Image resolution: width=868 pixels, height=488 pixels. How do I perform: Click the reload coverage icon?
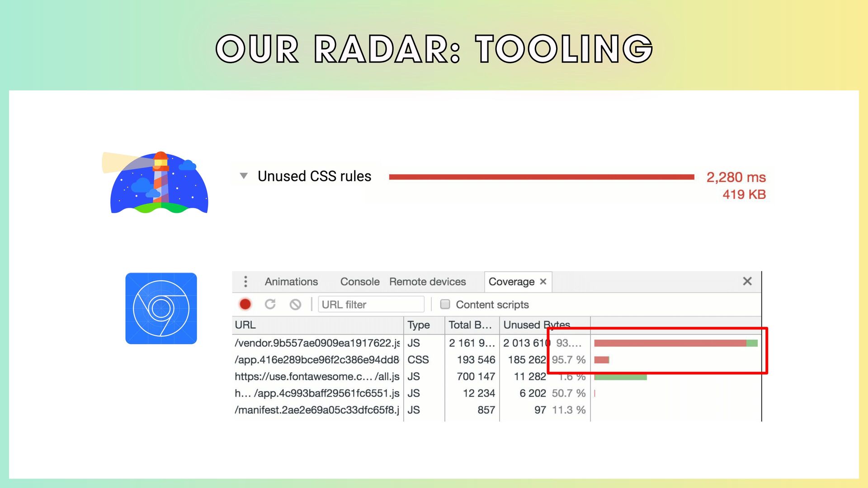pos(270,305)
